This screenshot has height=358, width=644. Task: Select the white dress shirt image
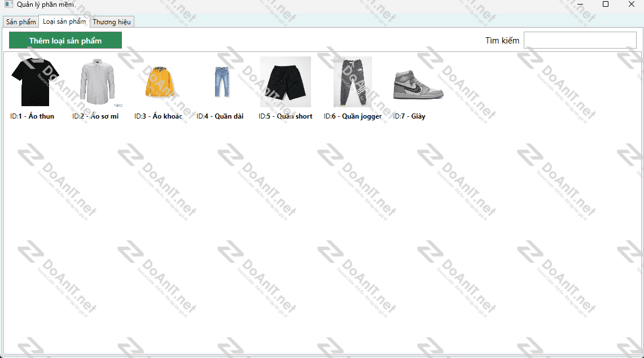97,82
